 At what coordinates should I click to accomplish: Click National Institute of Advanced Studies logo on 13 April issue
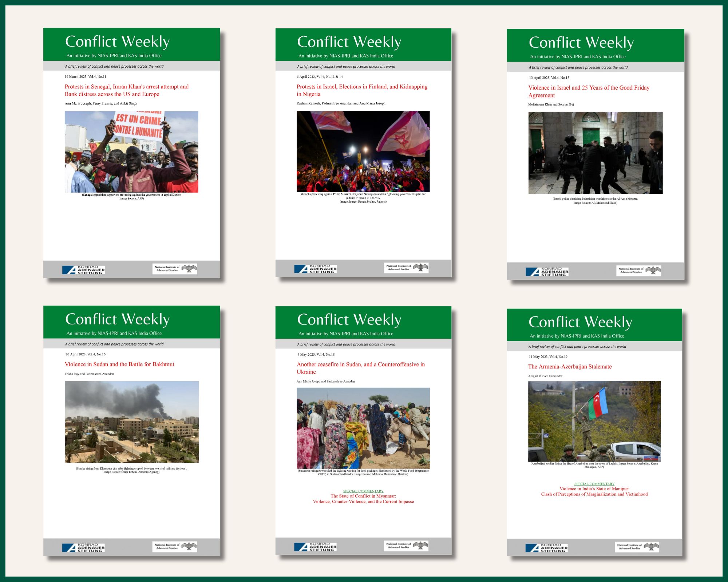pos(638,271)
